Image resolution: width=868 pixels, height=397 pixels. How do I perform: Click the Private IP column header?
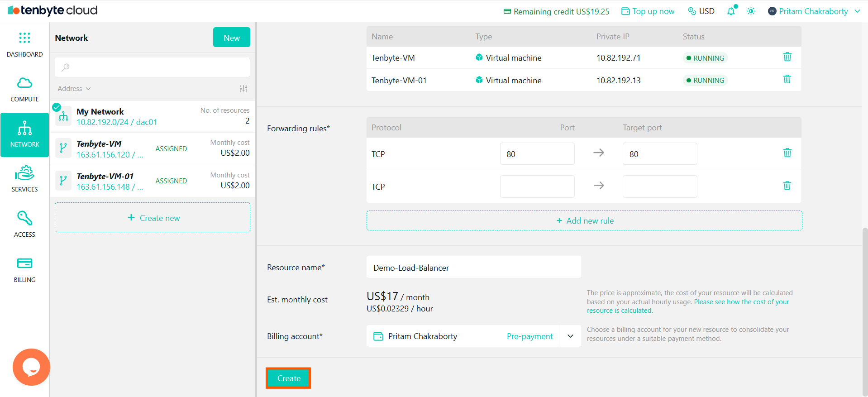pos(613,37)
